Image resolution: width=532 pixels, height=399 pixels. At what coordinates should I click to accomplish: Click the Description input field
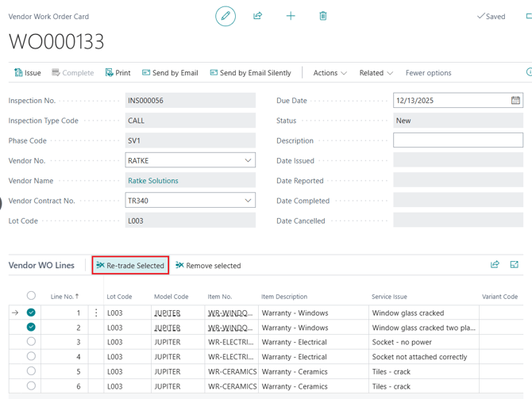458,140
